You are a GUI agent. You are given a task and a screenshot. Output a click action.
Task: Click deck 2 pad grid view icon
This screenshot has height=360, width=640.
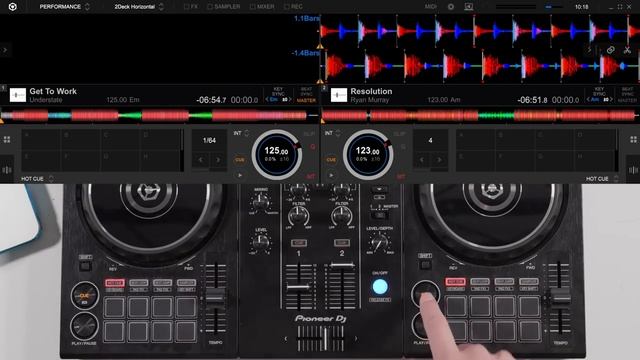(x=633, y=140)
